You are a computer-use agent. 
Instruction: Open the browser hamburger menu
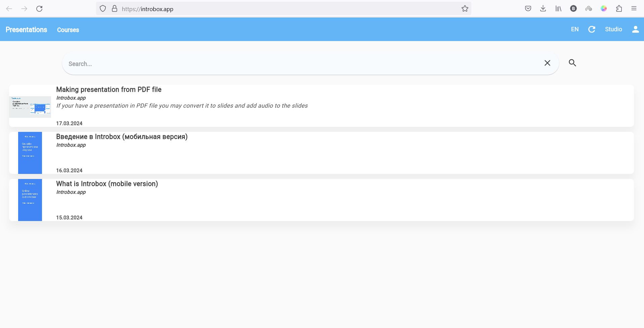tap(634, 9)
